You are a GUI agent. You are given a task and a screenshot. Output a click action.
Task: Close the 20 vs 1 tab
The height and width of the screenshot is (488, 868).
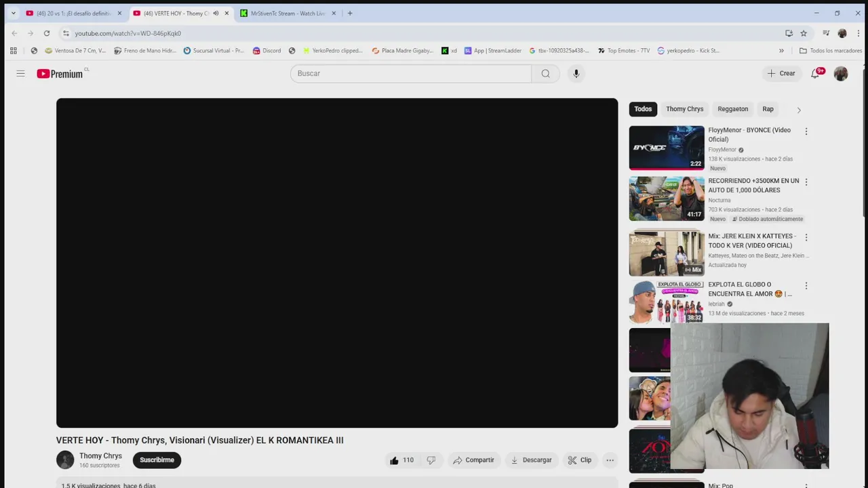(x=119, y=13)
